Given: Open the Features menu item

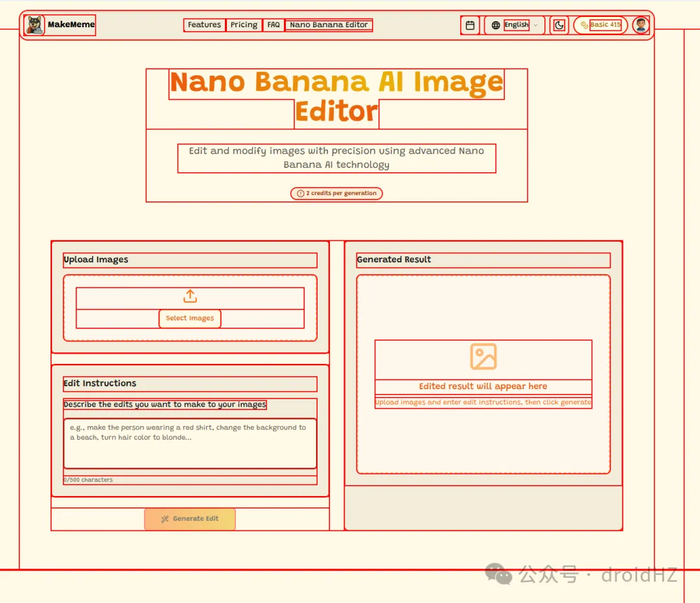Looking at the screenshot, I should point(204,25).
